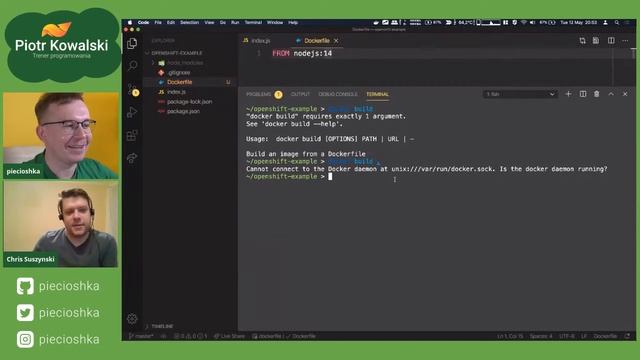Open the View menu

[x=209, y=22]
